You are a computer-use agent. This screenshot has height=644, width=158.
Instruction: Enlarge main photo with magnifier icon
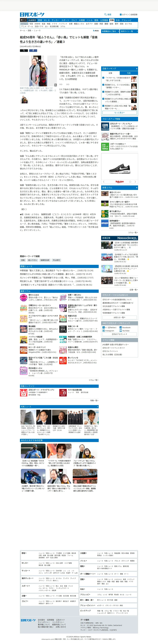click(55, 85)
